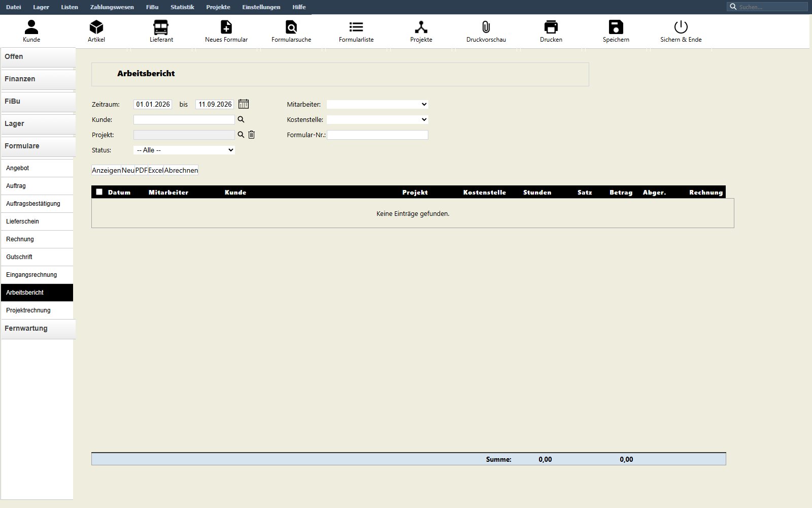Select Projektrechnung in the sidebar
Screen dimensions: 812x508
click(37, 310)
